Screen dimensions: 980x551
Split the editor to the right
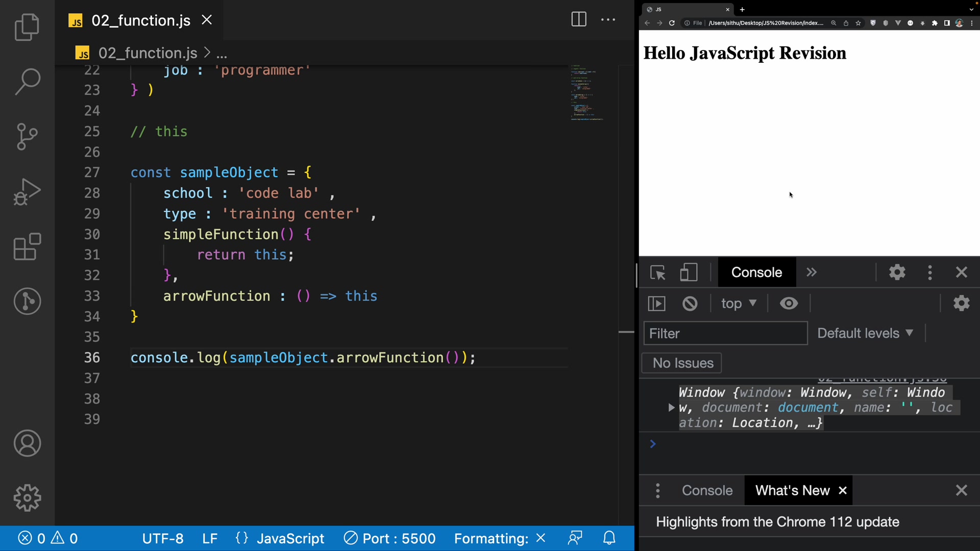(x=579, y=19)
